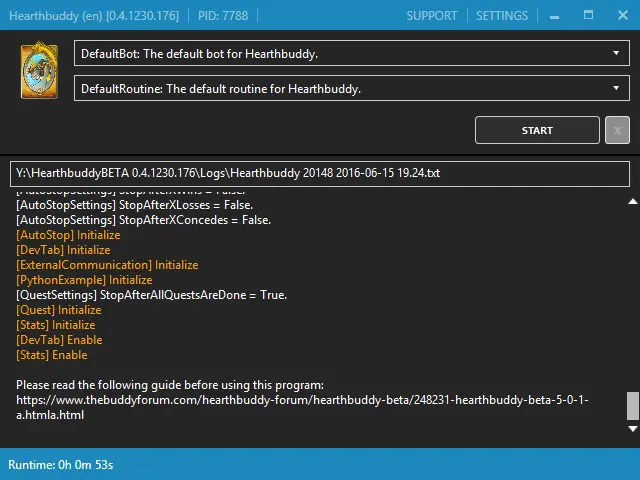Image resolution: width=640 pixels, height=480 pixels.
Task: Click the Runtime counter in status bar
Action: click(x=61, y=465)
